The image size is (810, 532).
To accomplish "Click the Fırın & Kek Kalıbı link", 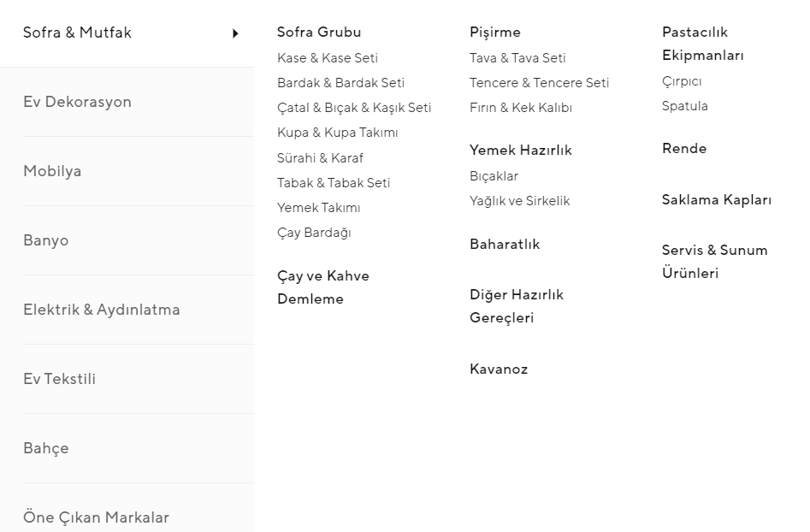I will (520, 108).
